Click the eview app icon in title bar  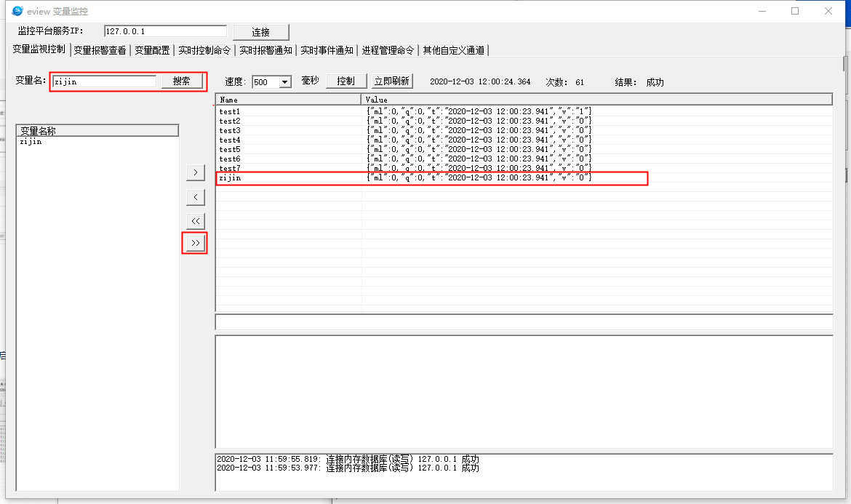tap(17, 11)
